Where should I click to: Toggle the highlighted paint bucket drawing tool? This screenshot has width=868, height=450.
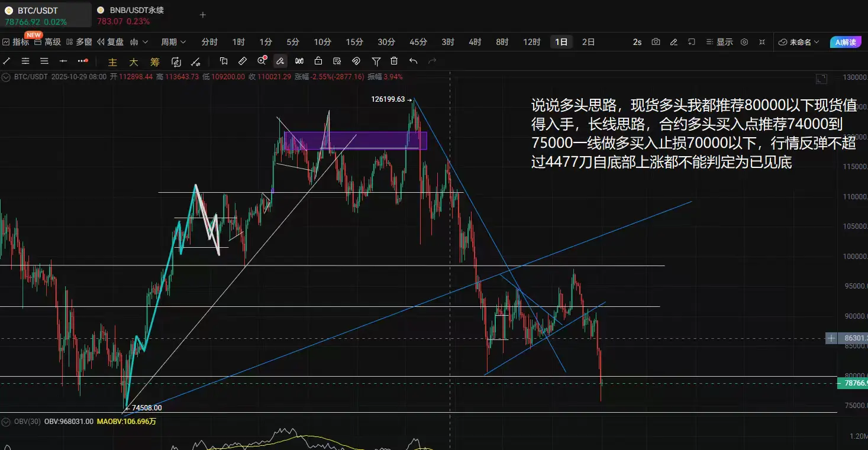click(280, 61)
